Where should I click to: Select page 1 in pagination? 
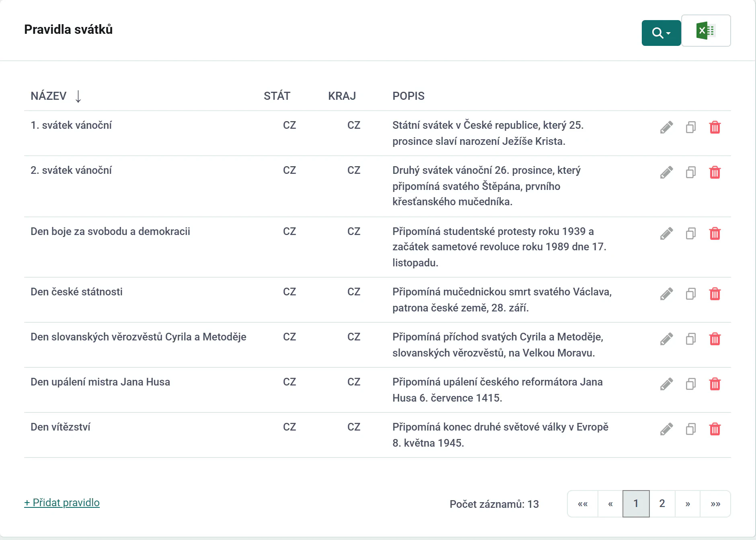[x=636, y=504]
